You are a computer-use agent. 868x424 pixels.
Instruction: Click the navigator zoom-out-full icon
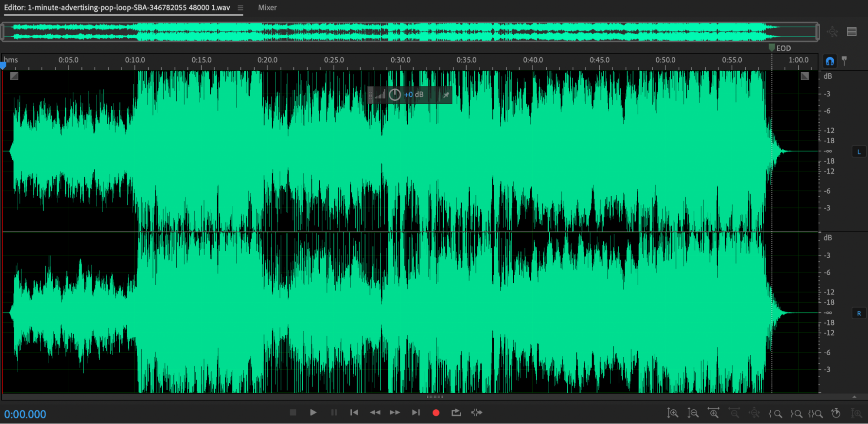pos(832,32)
